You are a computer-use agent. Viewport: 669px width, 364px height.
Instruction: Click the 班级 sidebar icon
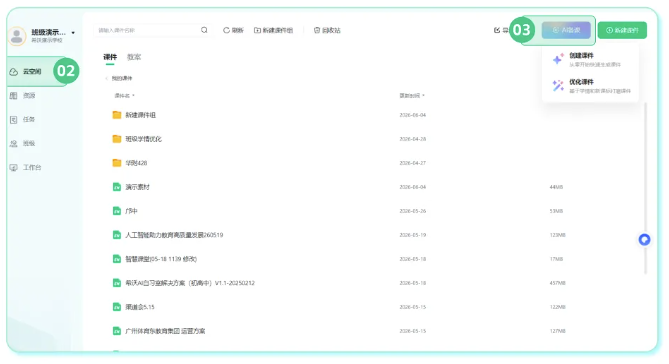point(14,143)
